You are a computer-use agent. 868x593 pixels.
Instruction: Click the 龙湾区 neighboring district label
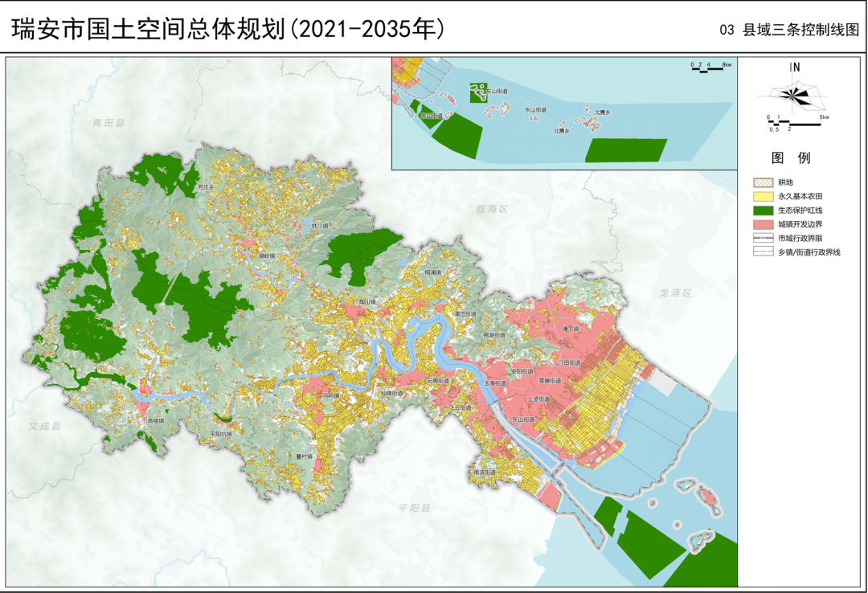pos(675,293)
